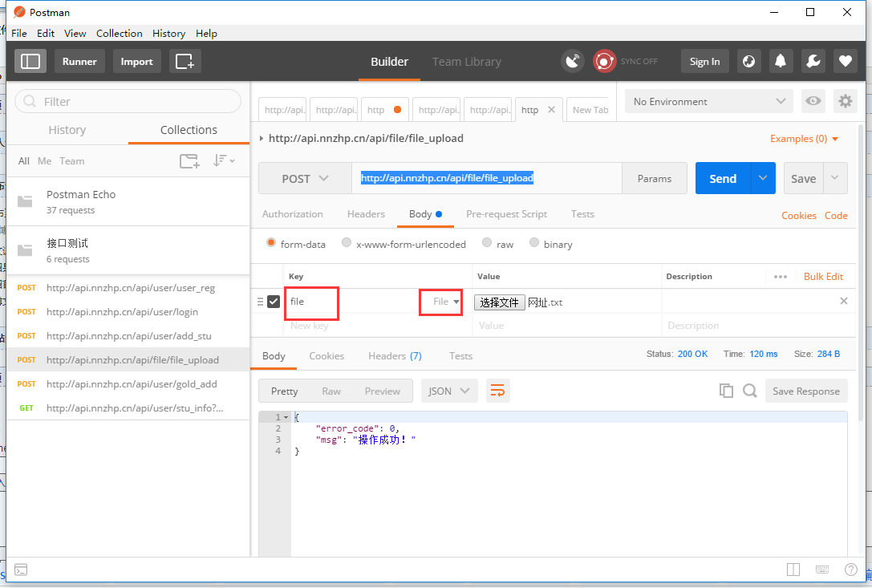The width and height of the screenshot is (872, 588).
Task: Open the Bulk Edit link
Action: (823, 277)
